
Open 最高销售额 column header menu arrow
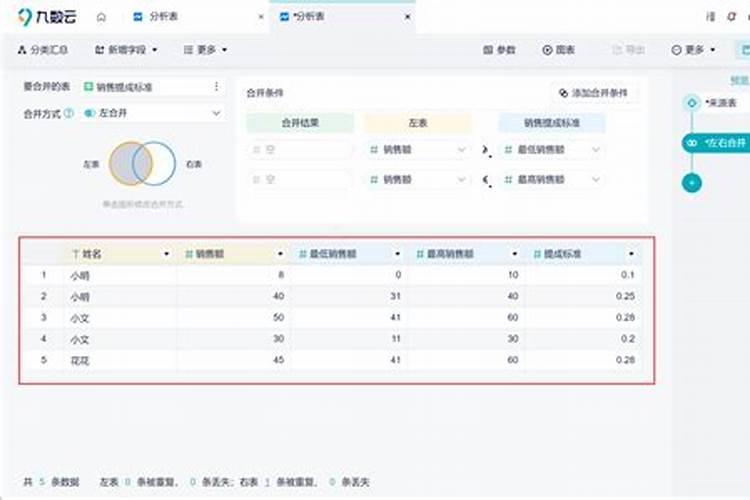coord(515,254)
